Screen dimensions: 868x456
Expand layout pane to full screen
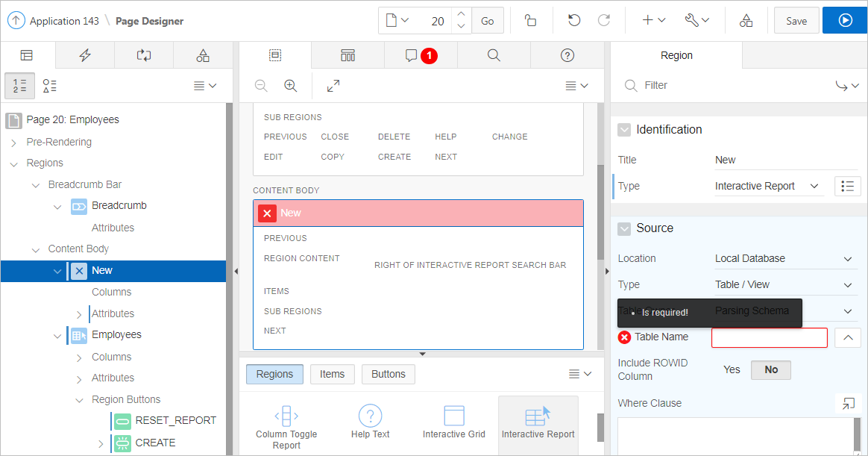coord(333,86)
